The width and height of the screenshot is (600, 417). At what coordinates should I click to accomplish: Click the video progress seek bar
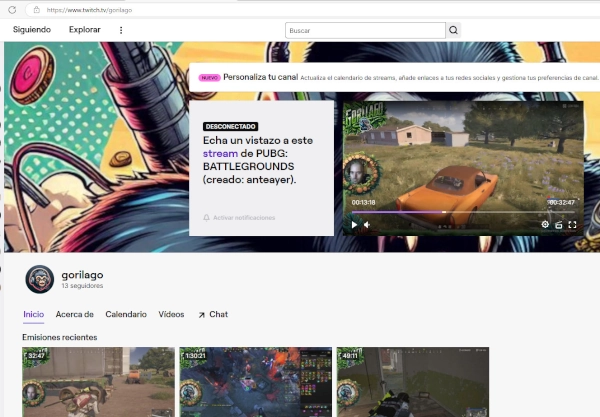[x=460, y=211]
